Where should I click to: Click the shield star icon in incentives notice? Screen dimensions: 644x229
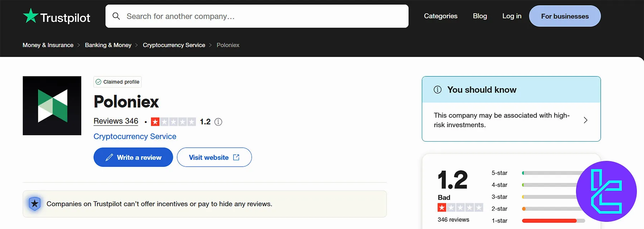click(x=35, y=204)
